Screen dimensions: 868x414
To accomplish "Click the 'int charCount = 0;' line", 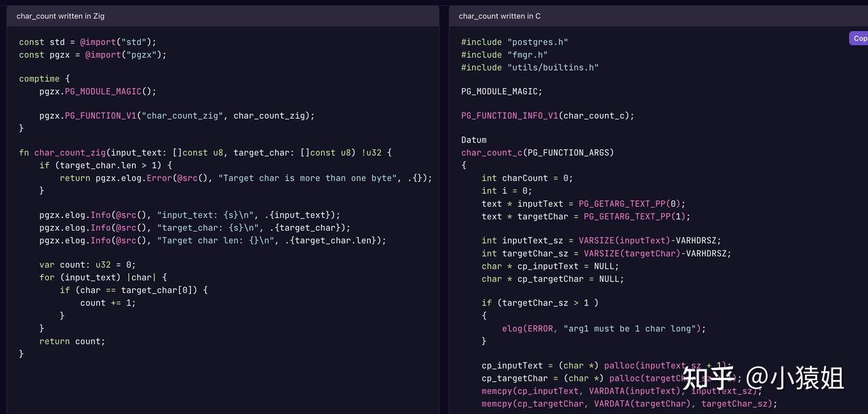I will (x=528, y=178).
